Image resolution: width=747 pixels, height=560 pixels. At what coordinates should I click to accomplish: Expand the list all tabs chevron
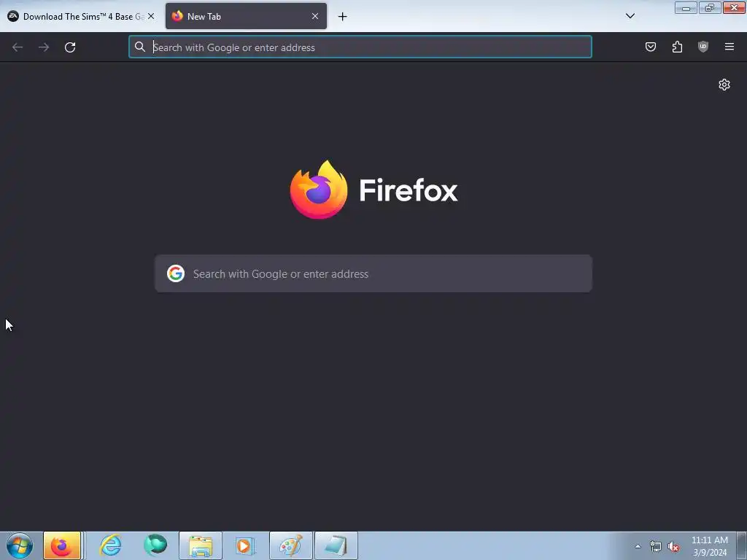630,16
